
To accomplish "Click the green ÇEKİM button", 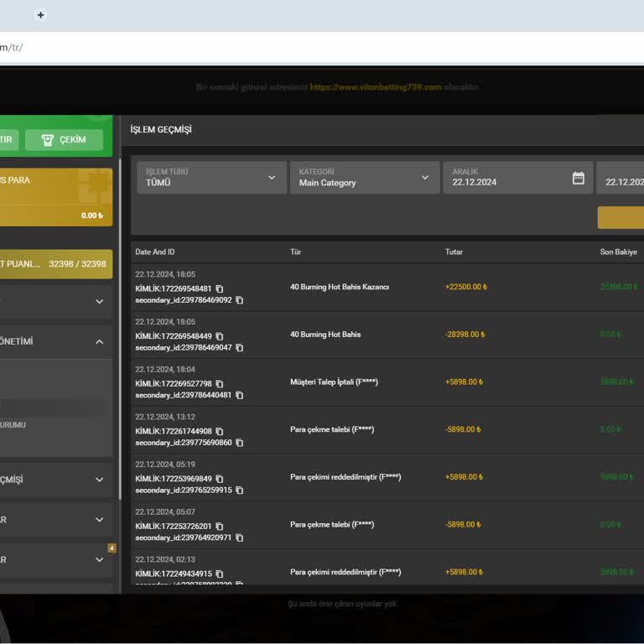I will [x=64, y=139].
